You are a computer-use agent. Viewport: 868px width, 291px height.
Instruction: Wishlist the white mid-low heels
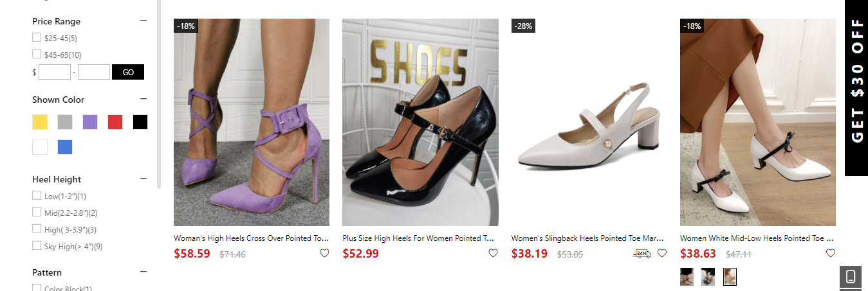tap(830, 253)
